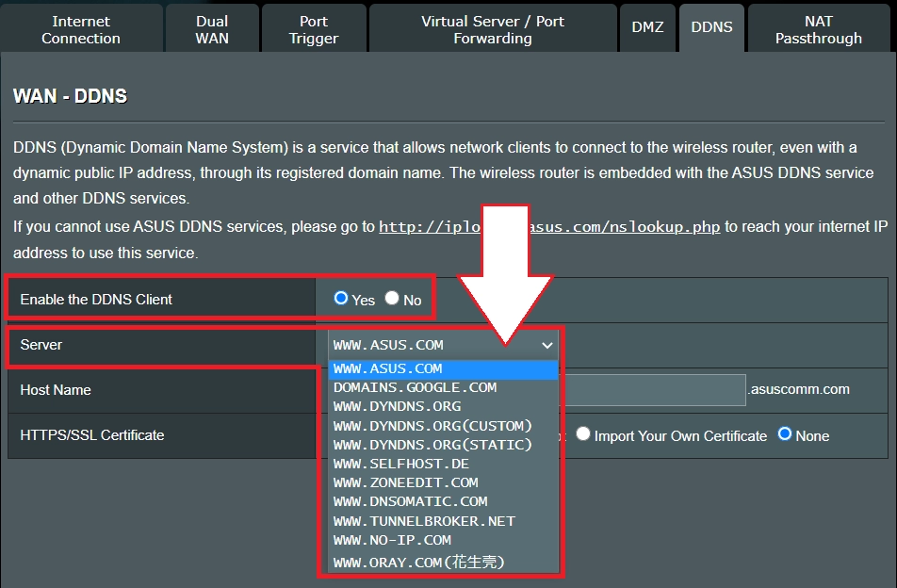
Task: Open the NAT Passthrough tab
Action: (x=818, y=26)
